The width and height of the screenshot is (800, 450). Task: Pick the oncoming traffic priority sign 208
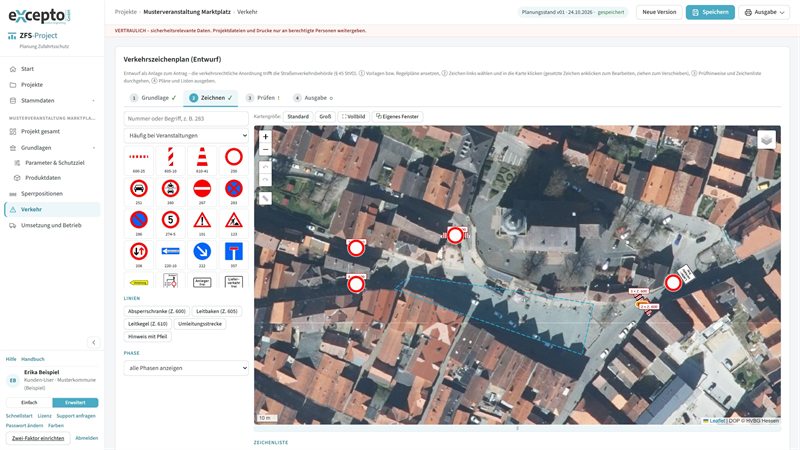tap(139, 255)
